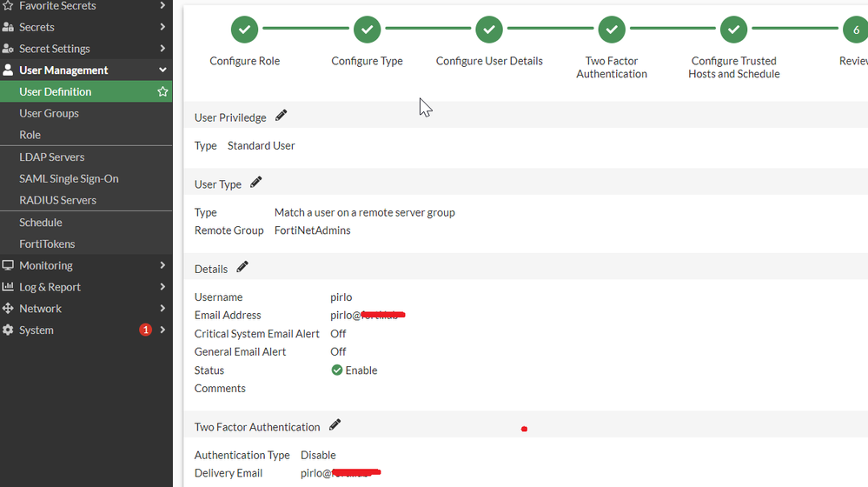Image resolution: width=868 pixels, height=487 pixels.
Task: Expand the Monitoring menu
Action: pos(162,265)
